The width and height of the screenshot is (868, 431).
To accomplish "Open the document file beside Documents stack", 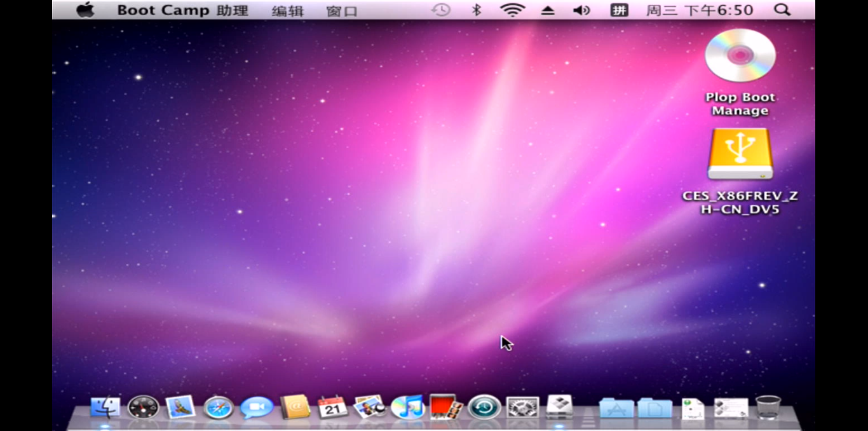I will [x=693, y=409].
